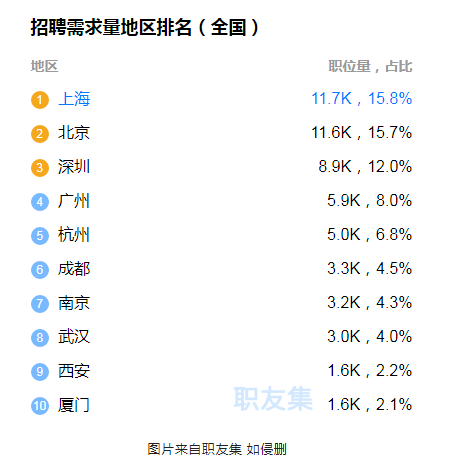The image size is (452, 461).
Task: Click the 11.7K, 15.8% value for 上海
Action: click(x=362, y=99)
